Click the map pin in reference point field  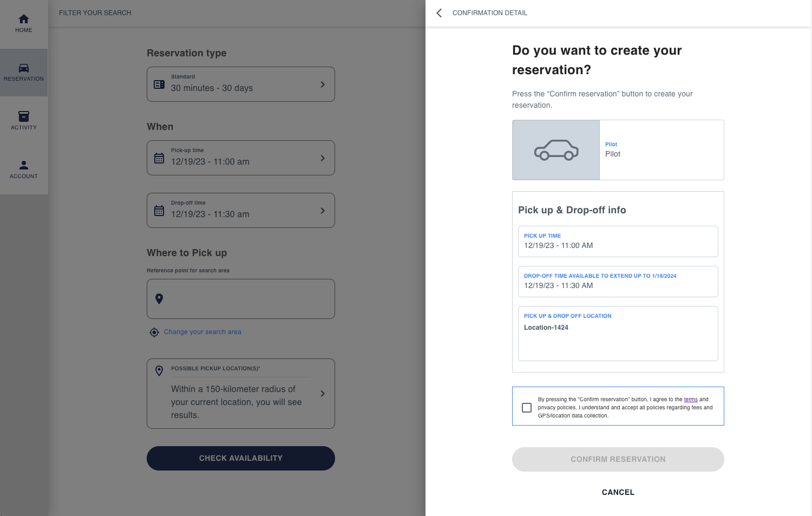coord(159,299)
